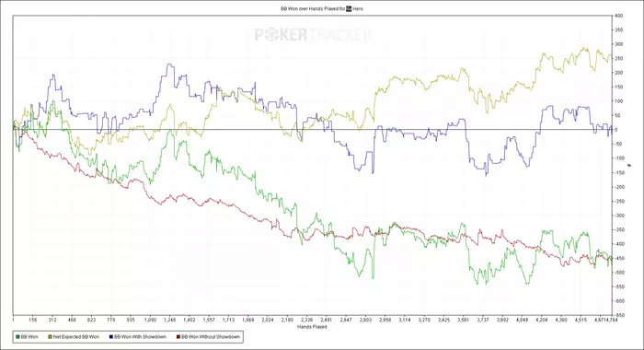Screen dimensions: 644x350
Task: Click the x-axis tick labeled 2,024
Action: click(268, 320)
